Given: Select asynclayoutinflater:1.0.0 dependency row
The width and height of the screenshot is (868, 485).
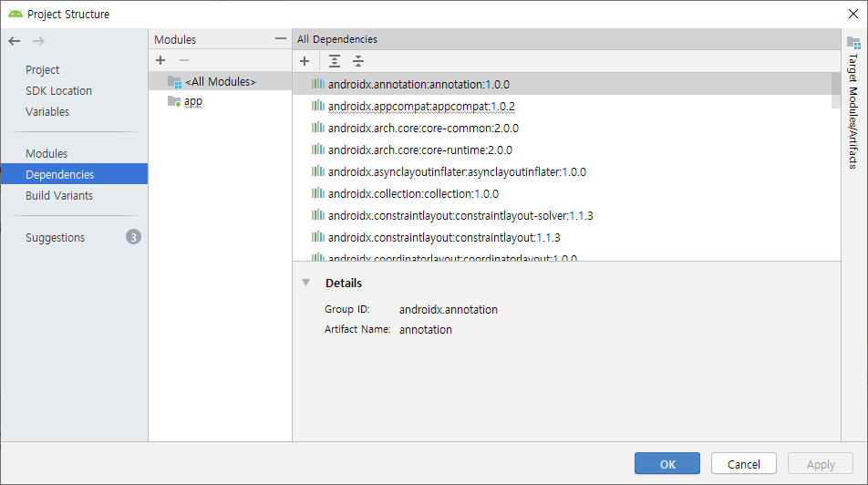Looking at the screenshot, I should click(x=562, y=171).
